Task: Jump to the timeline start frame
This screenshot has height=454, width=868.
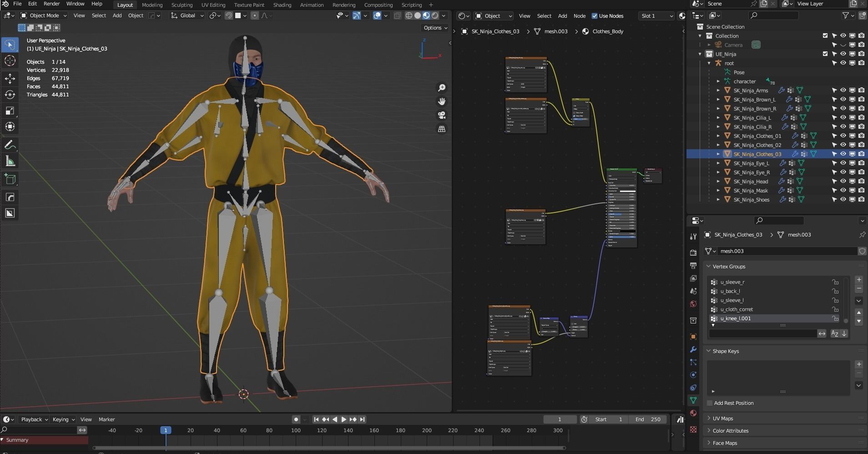Action: pos(316,419)
